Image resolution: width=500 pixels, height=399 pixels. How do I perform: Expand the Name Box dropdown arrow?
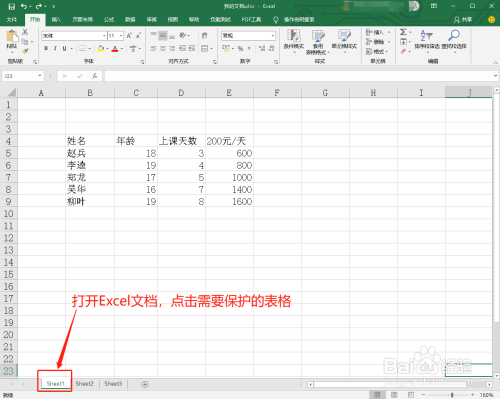[40, 76]
